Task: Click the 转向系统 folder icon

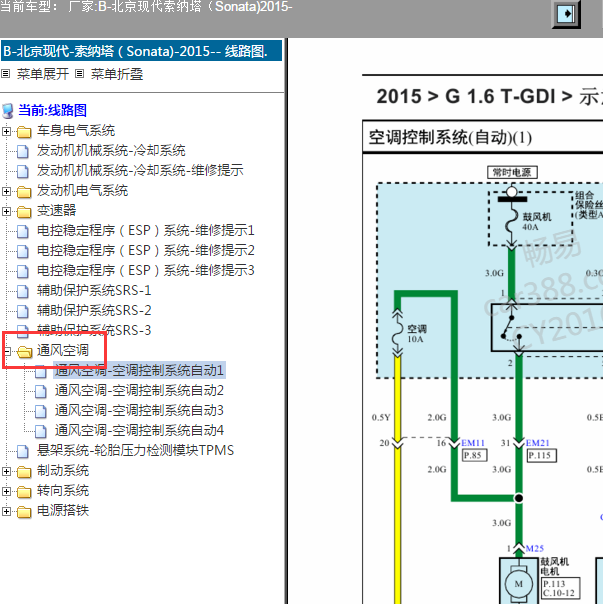Action: [24, 492]
